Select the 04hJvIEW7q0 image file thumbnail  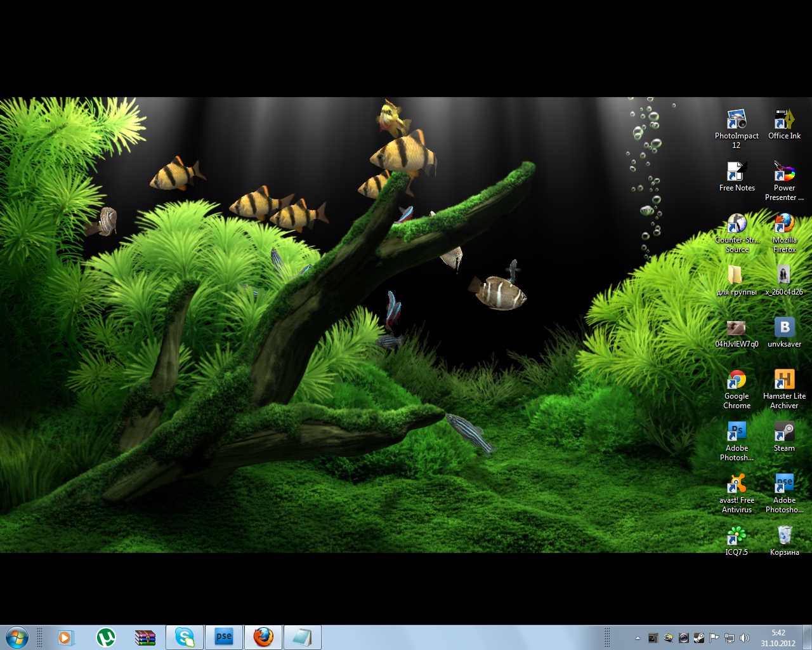[x=736, y=328]
